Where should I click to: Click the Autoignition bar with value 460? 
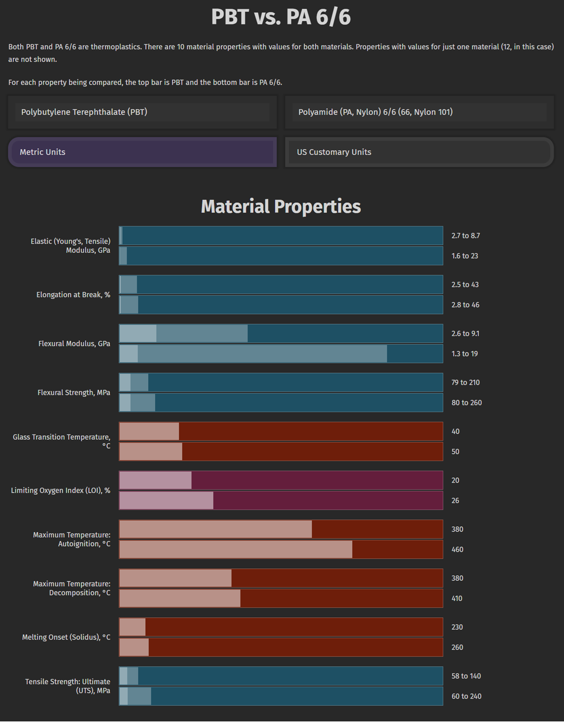point(281,550)
